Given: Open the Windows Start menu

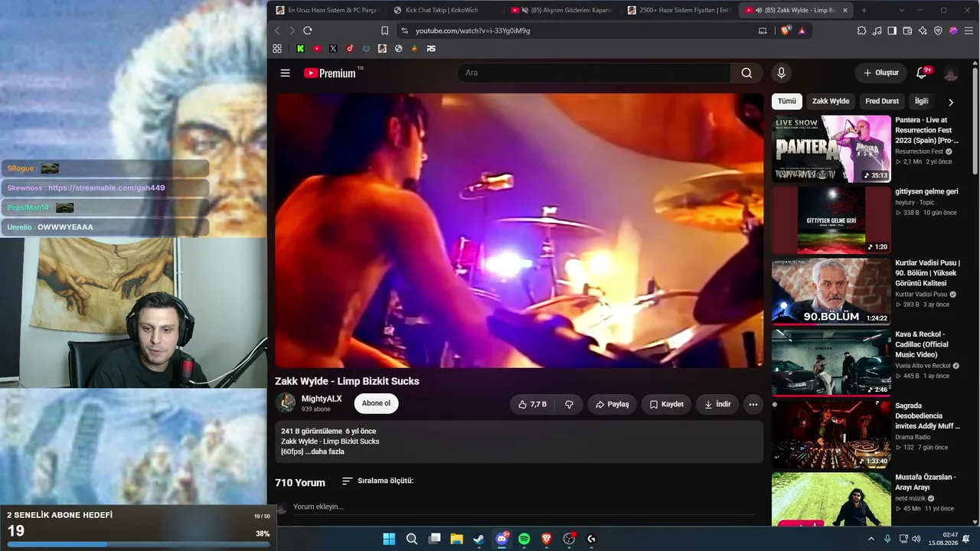Looking at the screenshot, I should 389,539.
